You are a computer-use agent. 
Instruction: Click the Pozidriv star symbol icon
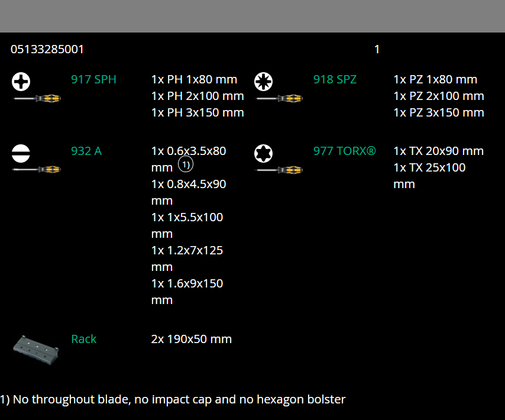pyautogui.click(x=263, y=81)
